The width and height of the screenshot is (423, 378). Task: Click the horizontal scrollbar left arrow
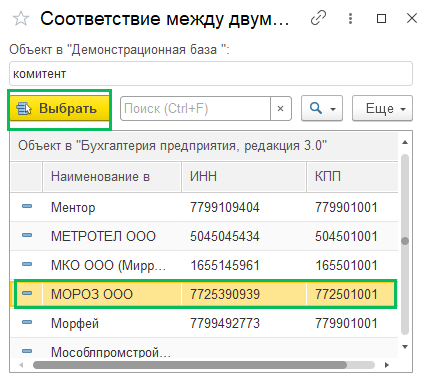pyautogui.click(x=21, y=365)
